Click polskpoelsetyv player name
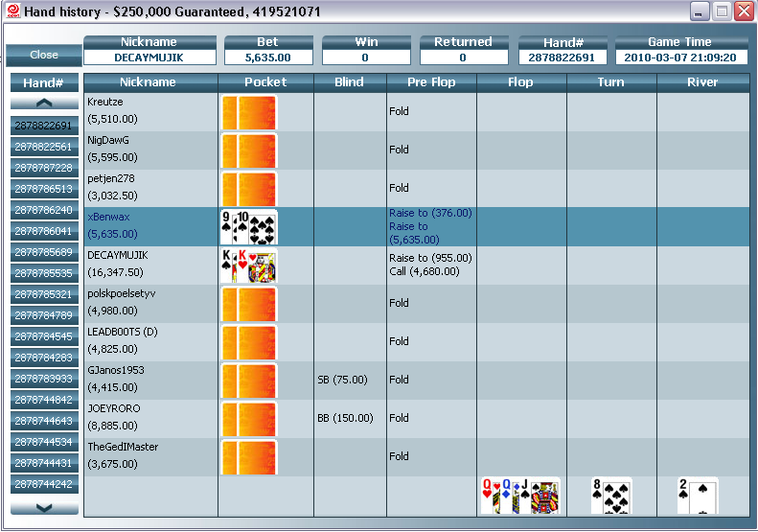Image resolution: width=758 pixels, height=532 pixels. coord(122,293)
